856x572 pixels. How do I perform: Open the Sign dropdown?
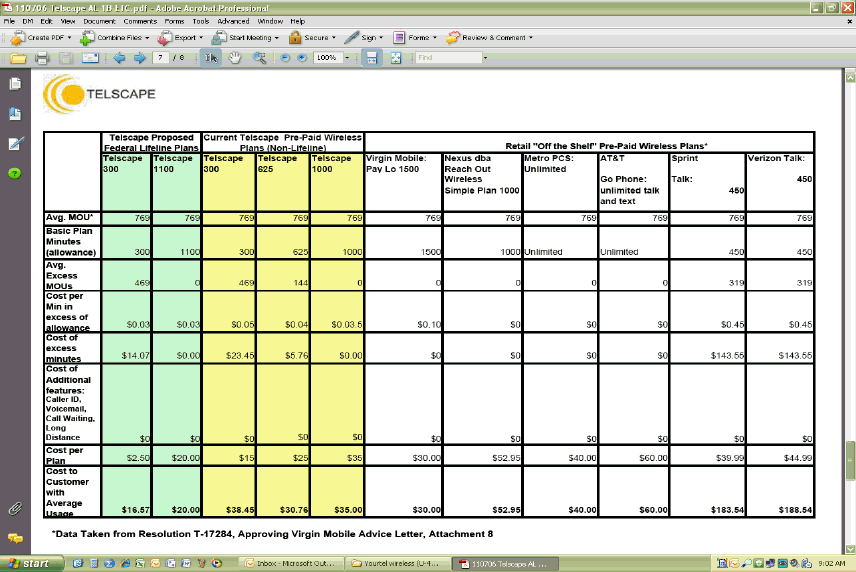364,38
